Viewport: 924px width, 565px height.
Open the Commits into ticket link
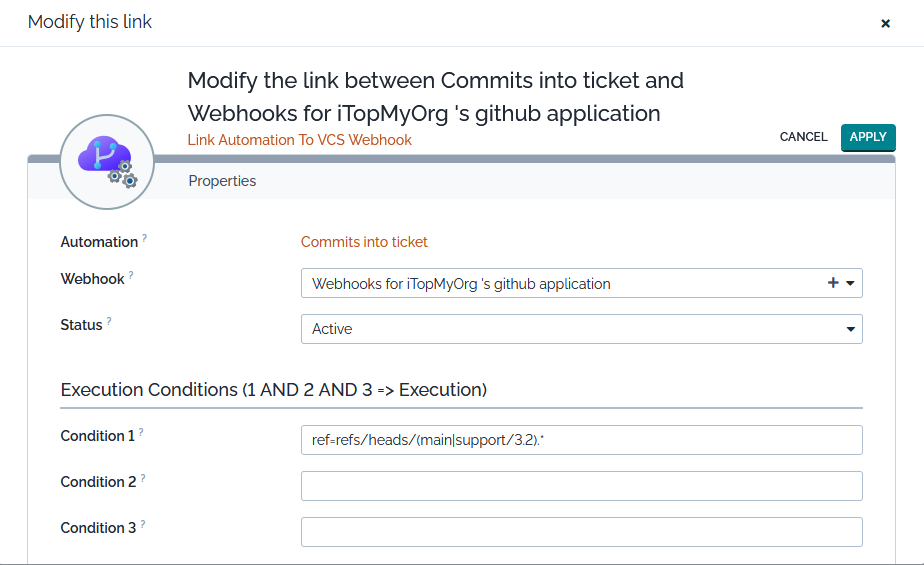(364, 242)
